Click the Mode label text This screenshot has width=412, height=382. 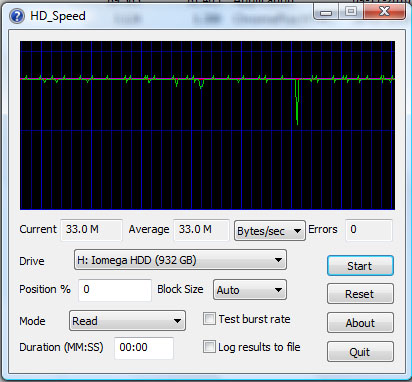tap(32, 321)
